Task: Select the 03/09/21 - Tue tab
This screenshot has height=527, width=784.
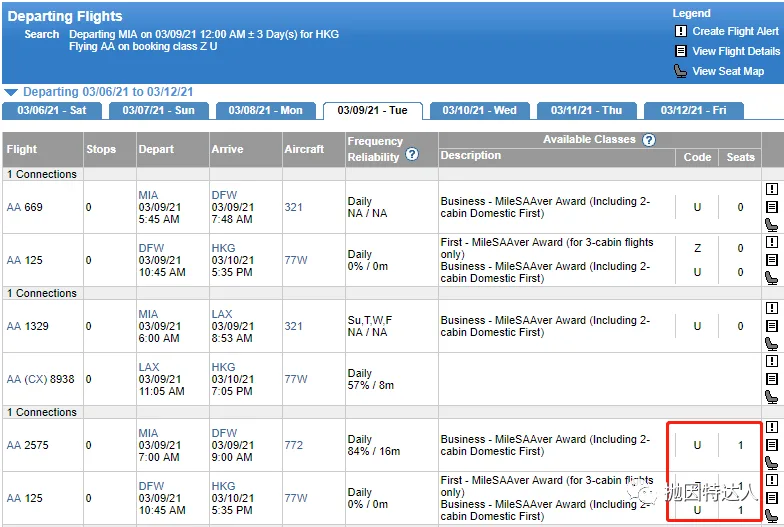Action: 372,110
